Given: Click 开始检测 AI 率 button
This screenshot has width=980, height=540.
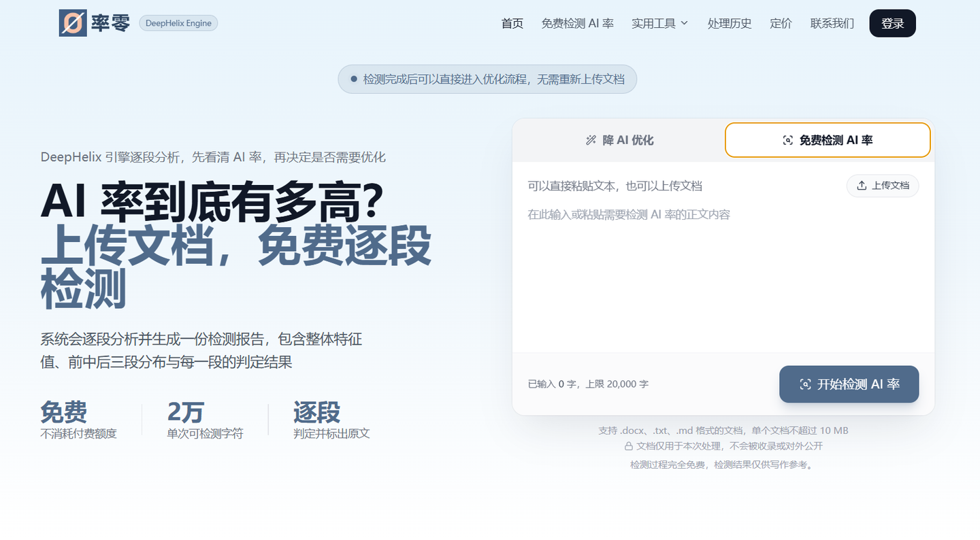Looking at the screenshot, I should 849,384.
